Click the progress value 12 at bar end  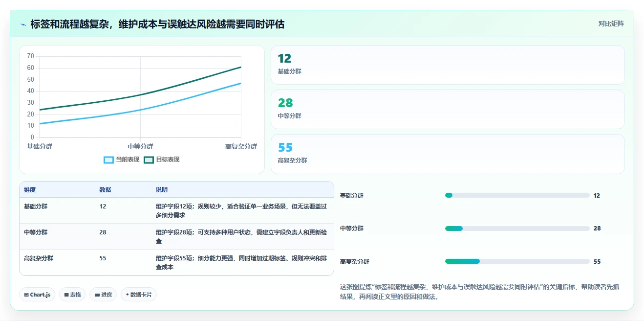click(597, 196)
